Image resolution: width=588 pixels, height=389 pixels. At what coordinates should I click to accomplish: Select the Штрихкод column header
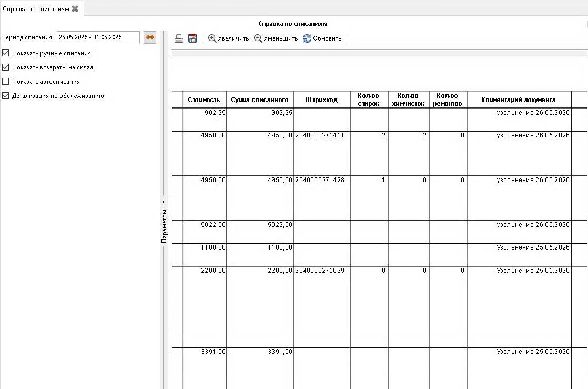click(x=322, y=100)
